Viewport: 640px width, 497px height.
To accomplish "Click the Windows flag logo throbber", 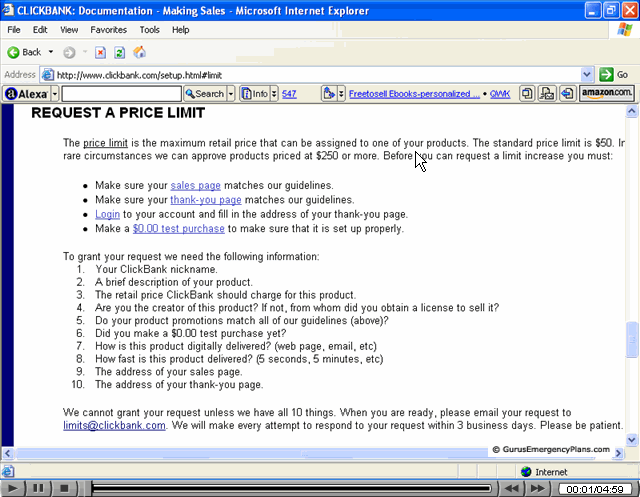I will [x=624, y=30].
